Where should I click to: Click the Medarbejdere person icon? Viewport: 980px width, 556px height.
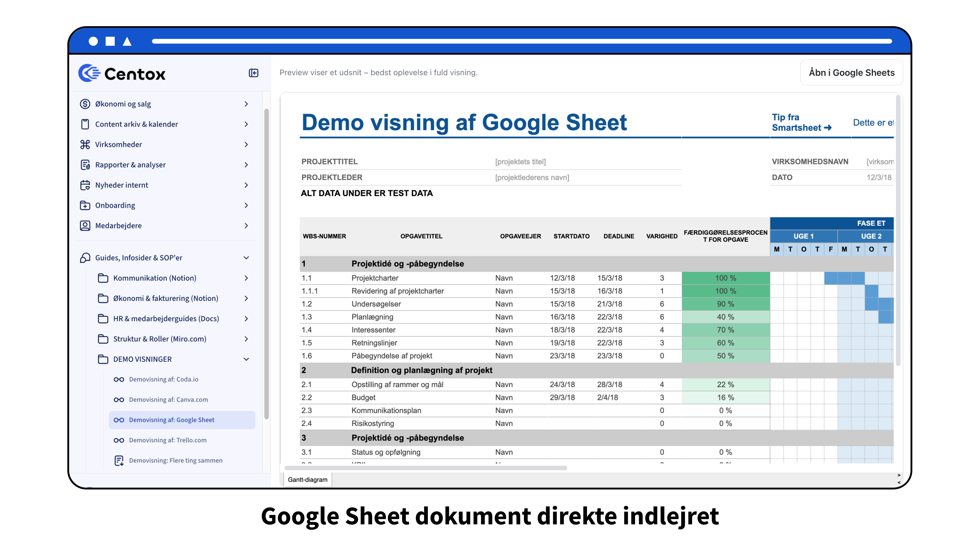point(85,225)
